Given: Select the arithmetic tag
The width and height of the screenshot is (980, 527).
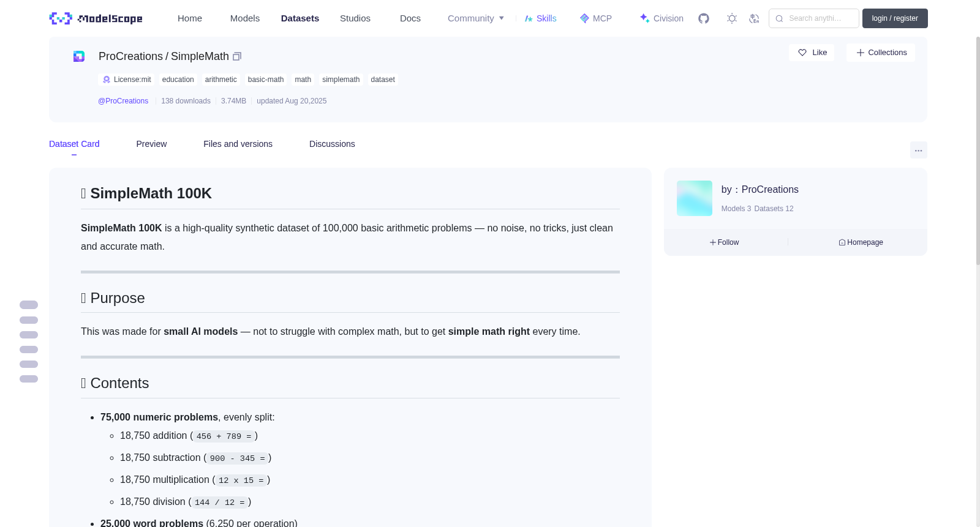Looking at the screenshot, I should (x=221, y=80).
